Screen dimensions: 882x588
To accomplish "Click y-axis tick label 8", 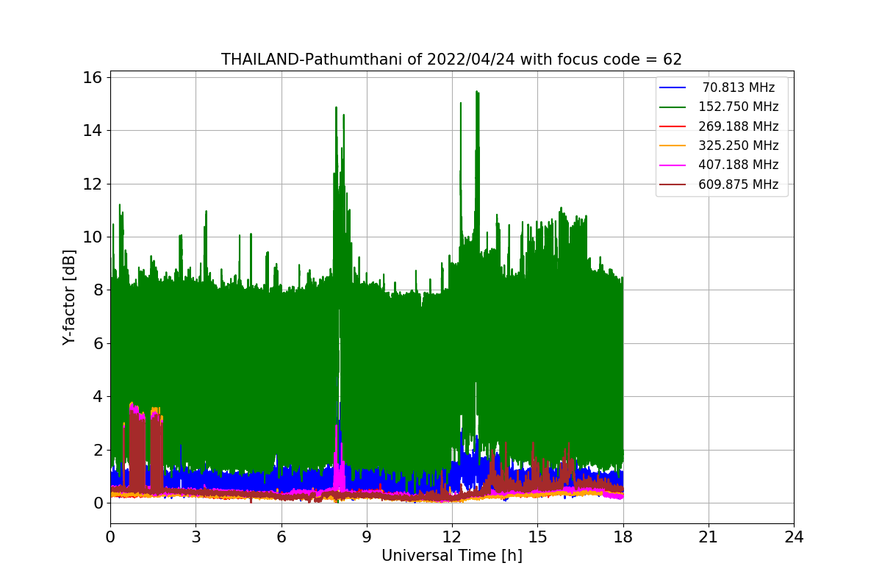I will (x=98, y=290).
